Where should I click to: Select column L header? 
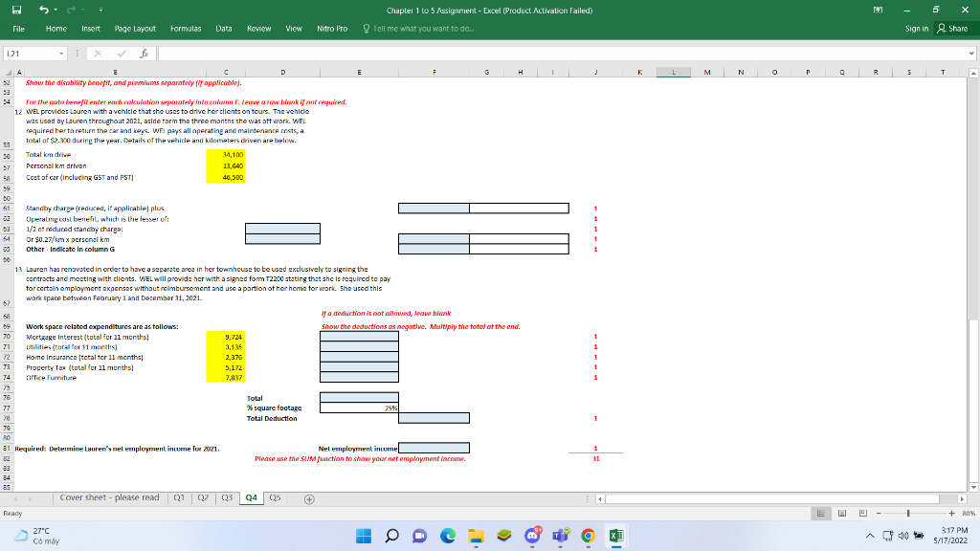[x=673, y=73]
